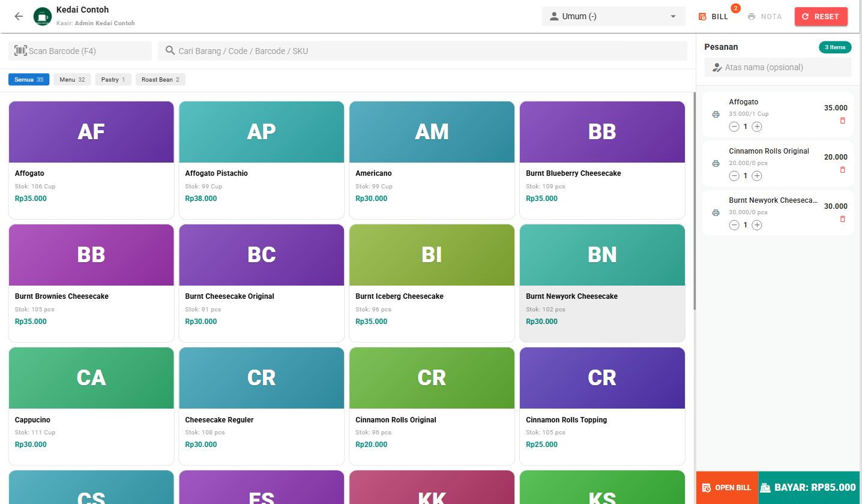Add Americano to the order

click(x=432, y=160)
